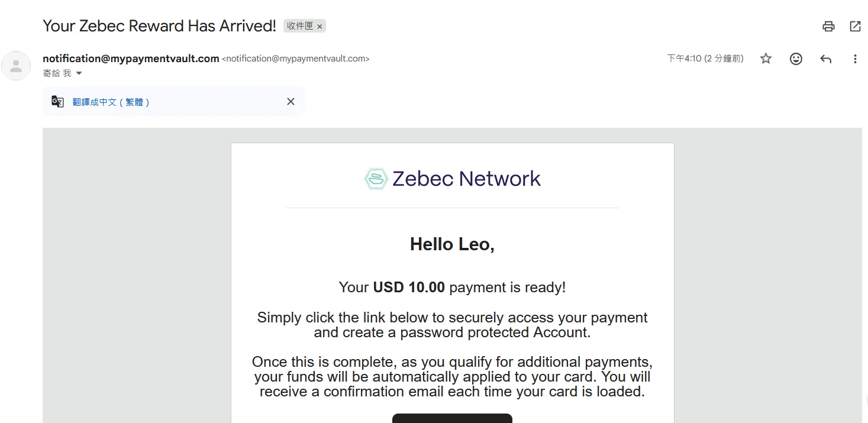
Task: Click the Zebec Network logo image
Action: (x=453, y=179)
